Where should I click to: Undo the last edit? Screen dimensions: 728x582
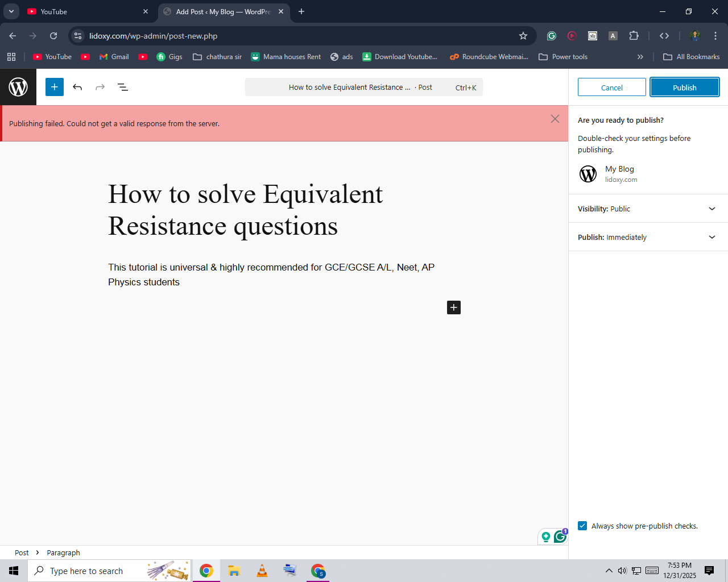77,87
